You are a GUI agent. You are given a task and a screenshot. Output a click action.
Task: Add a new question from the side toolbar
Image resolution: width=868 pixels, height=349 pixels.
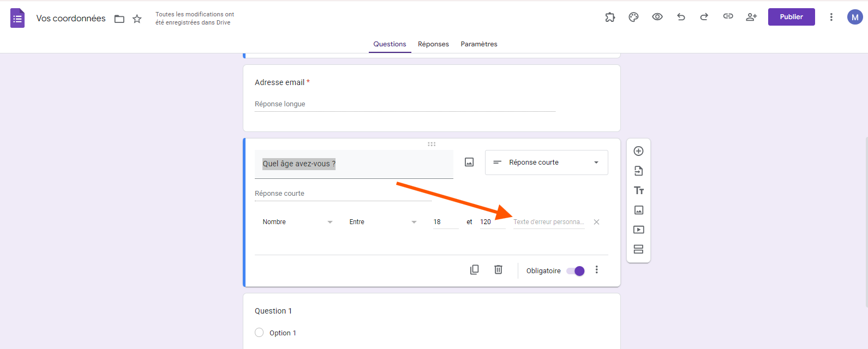tap(638, 151)
